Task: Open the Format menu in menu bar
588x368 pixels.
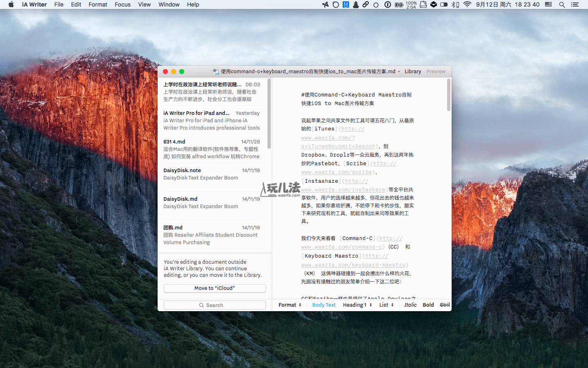Action: point(98,4)
